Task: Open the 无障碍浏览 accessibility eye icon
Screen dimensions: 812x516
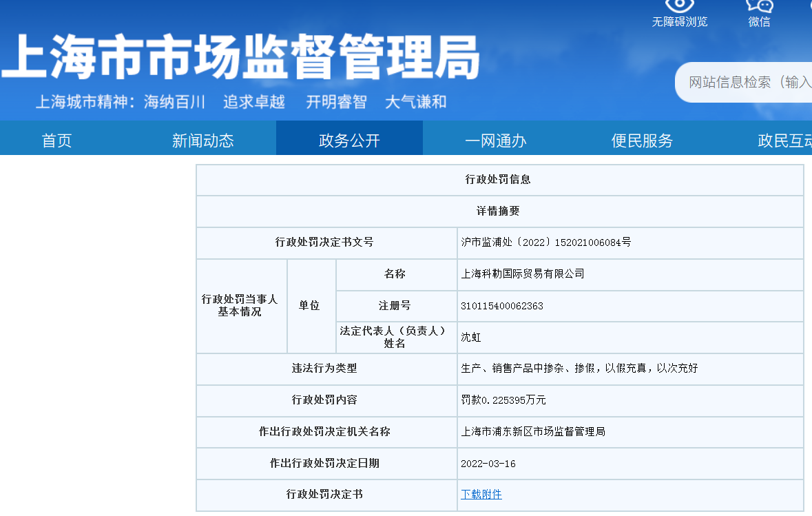Action: tap(679, 6)
